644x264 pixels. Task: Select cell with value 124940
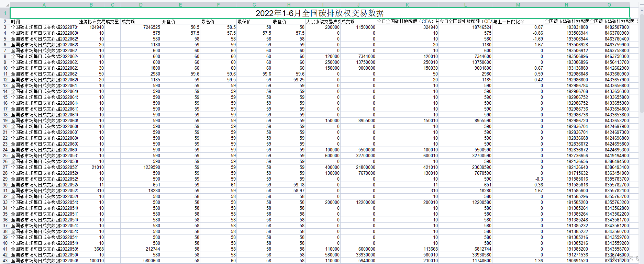[91, 27]
